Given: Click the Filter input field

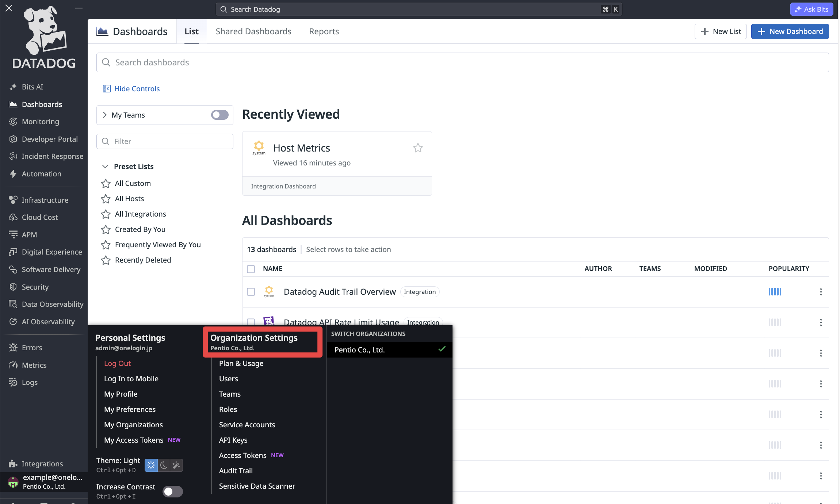Looking at the screenshot, I should pyautogui.click(x=165, y=141).
